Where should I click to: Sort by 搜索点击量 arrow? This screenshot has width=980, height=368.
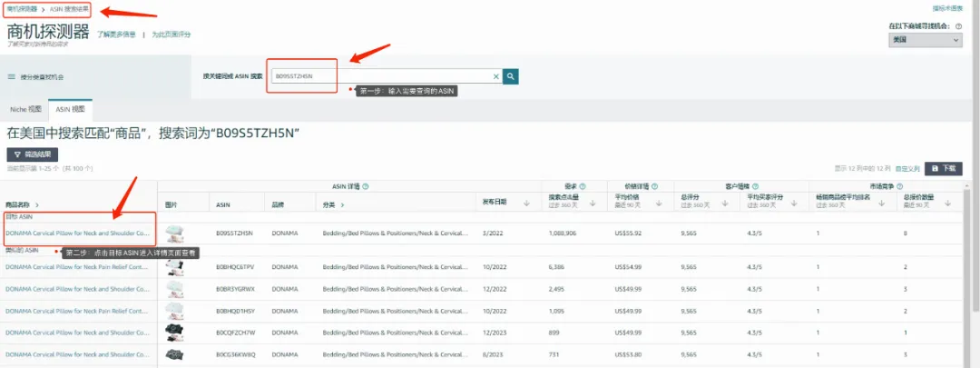pos(593,202)
